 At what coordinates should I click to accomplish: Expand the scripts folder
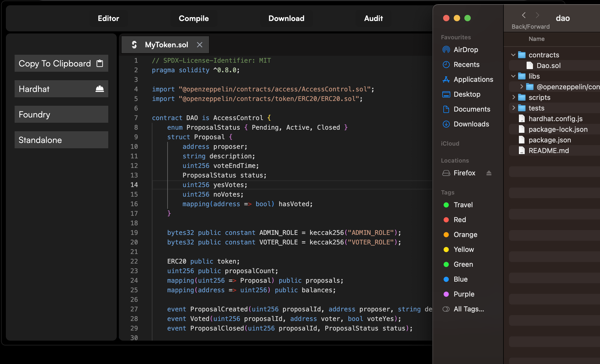click(514, 98)
